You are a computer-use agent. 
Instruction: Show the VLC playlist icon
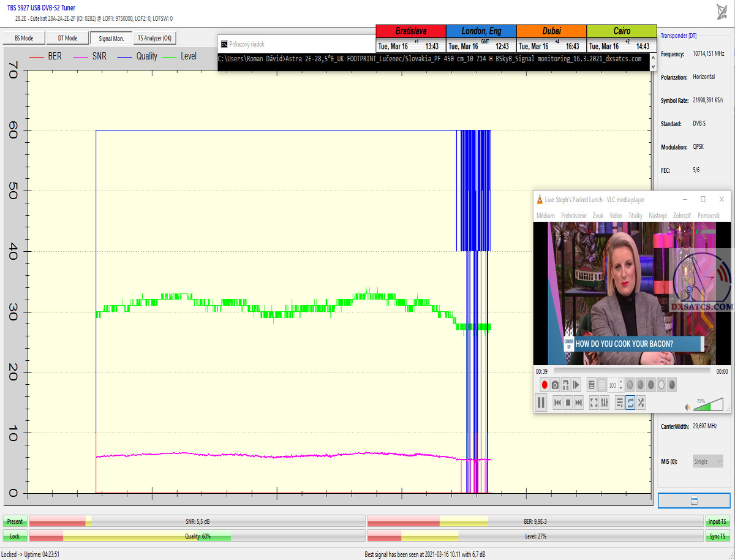[619, 403]
